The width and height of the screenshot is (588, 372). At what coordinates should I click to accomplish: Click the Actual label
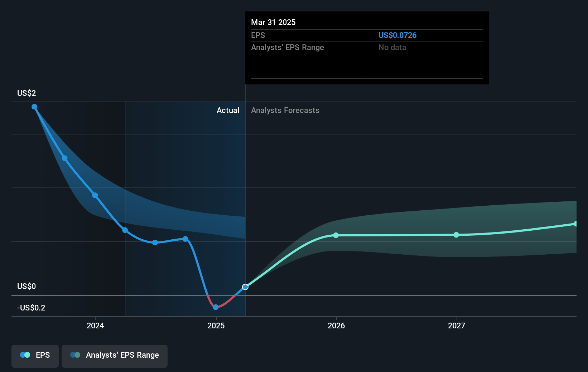pyautogui.click(x=228, y=110)
